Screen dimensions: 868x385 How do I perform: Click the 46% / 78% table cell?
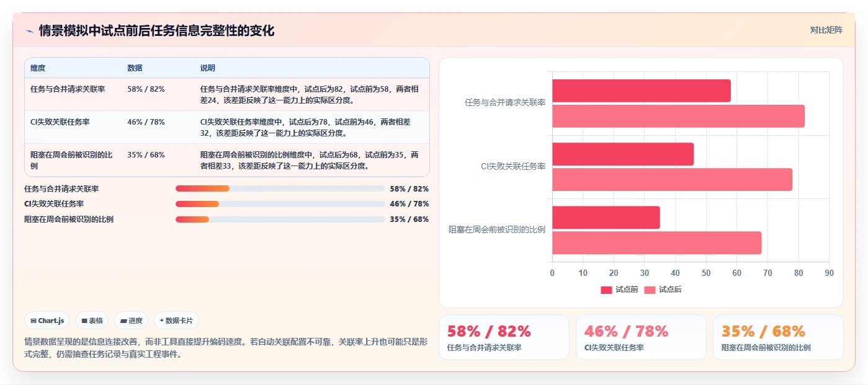coord(146,122)
